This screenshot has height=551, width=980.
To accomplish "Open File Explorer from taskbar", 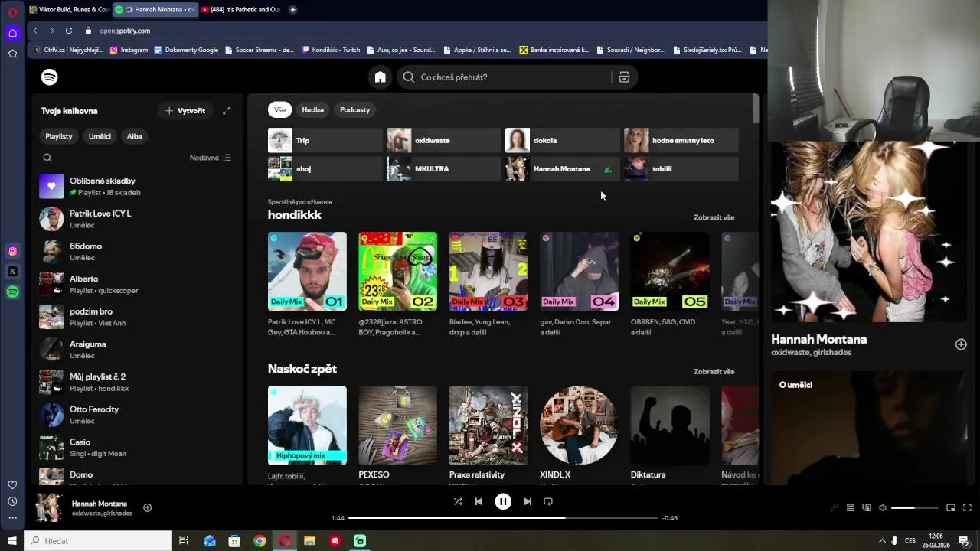I will tap(309, 541).
